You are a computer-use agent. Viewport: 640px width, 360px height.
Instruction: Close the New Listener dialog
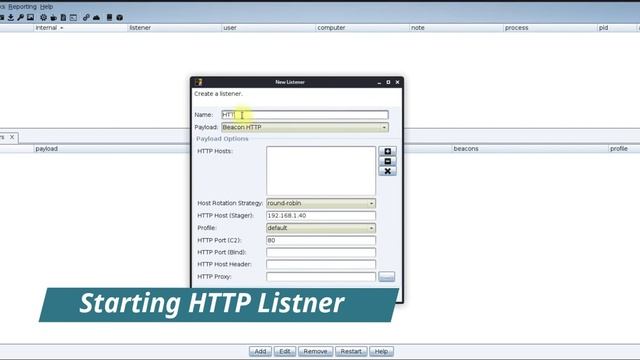click(x=398, y=82)
